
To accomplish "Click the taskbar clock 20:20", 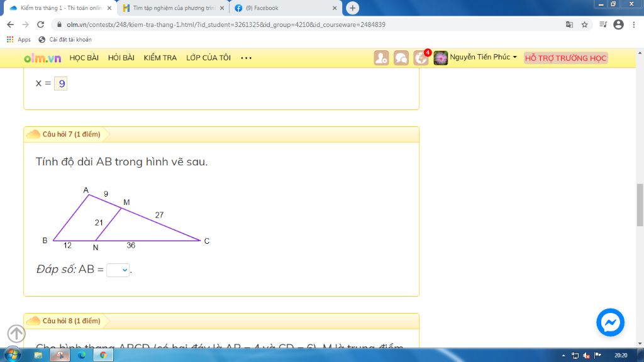I will [x=621, y=356].
